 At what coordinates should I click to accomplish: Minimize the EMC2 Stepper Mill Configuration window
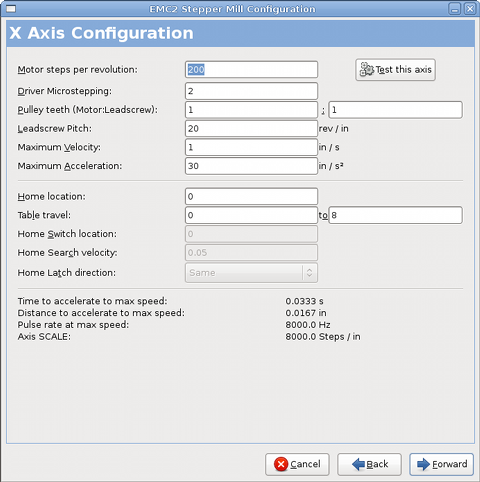click(455, 9)
